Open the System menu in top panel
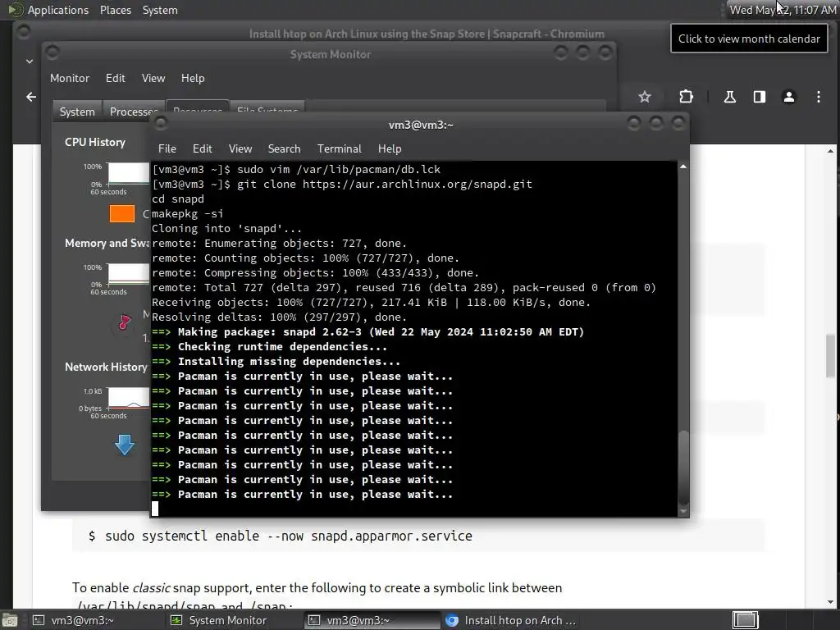The height and width of the screenshot is (630, 840). [x=160, y=10]
